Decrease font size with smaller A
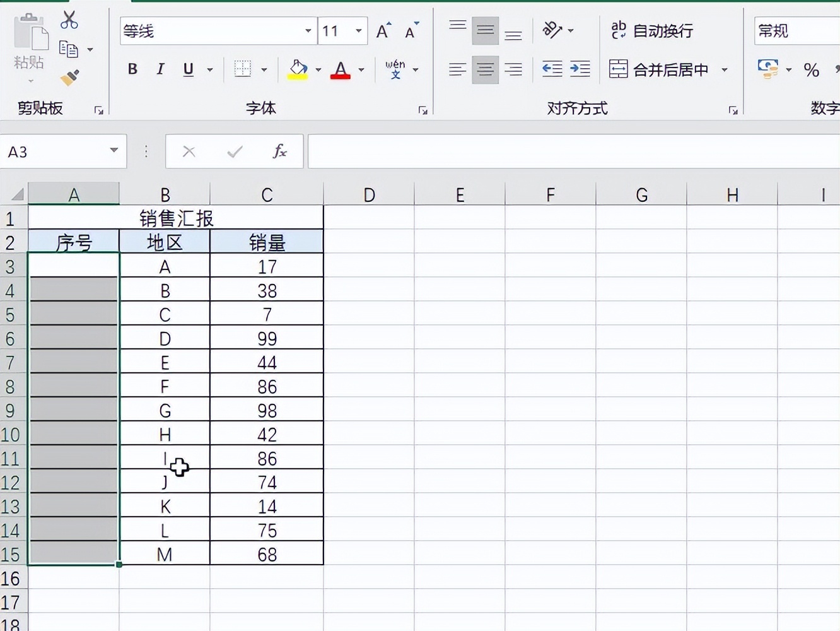Image resolution: width=840 pixels, height=631 pixels. (412, 31)
